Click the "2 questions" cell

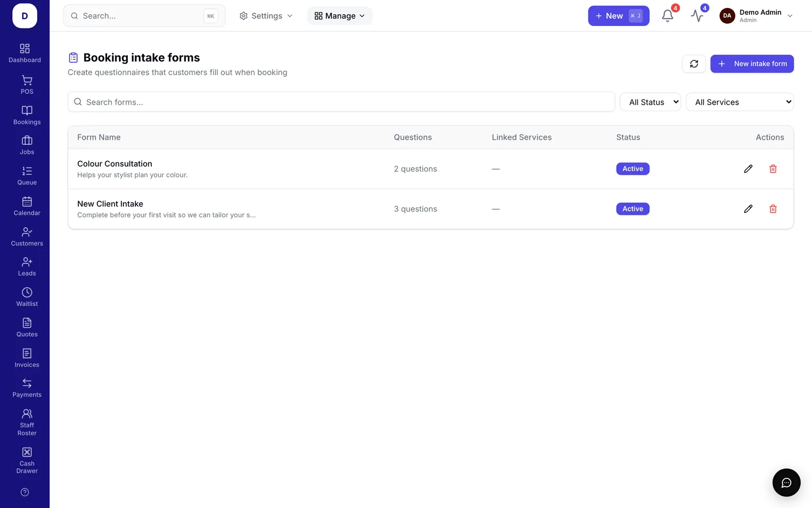point(415,169)
